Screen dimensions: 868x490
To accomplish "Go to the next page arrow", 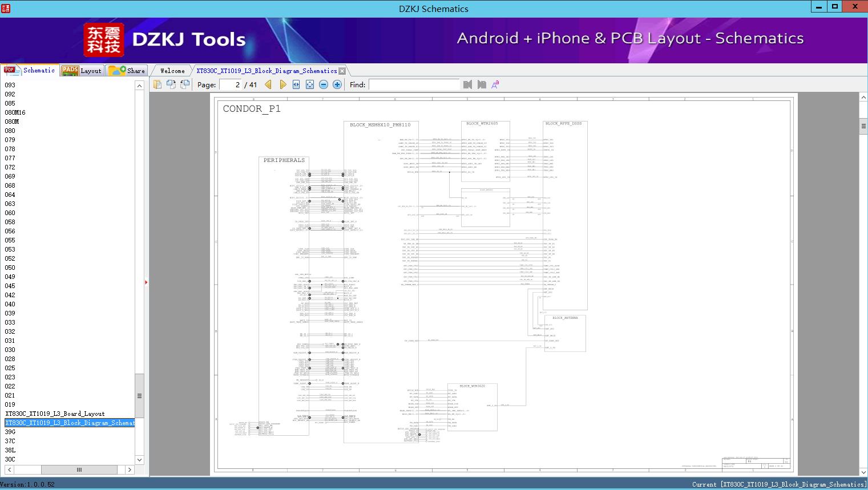I will (x=282, y=84).
